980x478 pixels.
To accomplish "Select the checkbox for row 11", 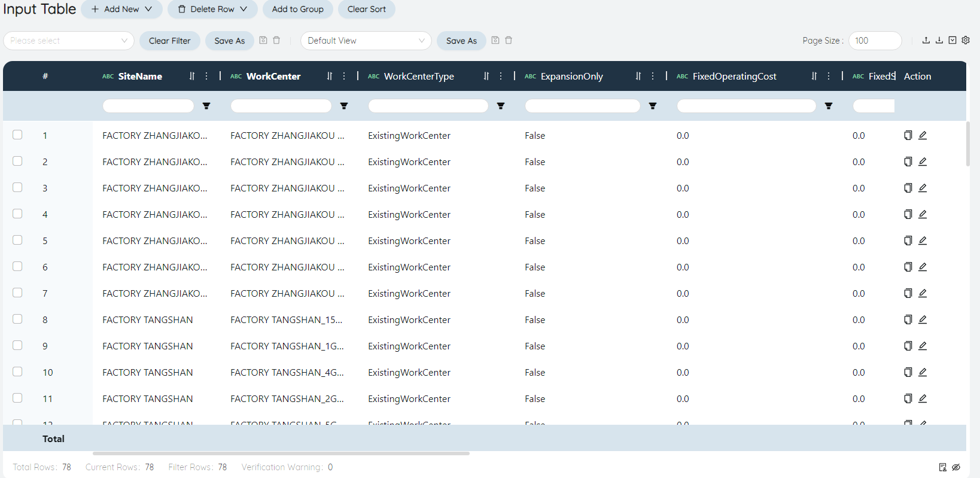I will [x=17, y=398].
